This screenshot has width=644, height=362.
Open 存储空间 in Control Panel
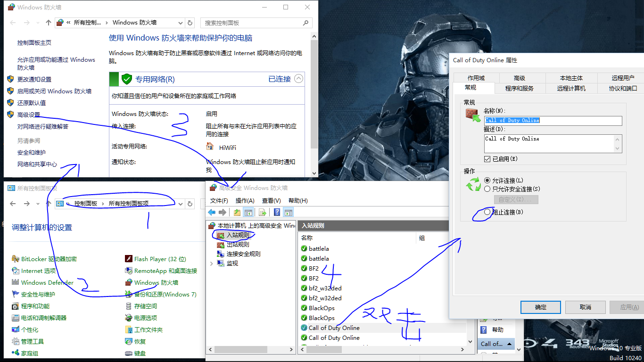point(141,306)
